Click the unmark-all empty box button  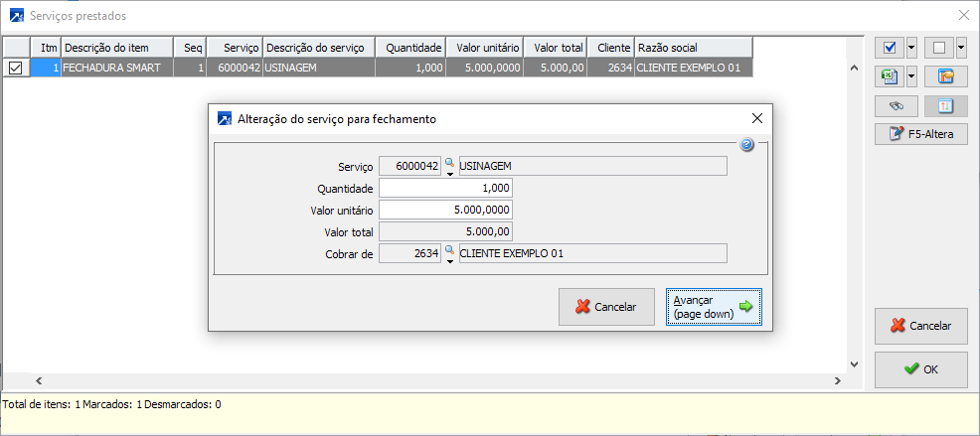coord(938,48)
